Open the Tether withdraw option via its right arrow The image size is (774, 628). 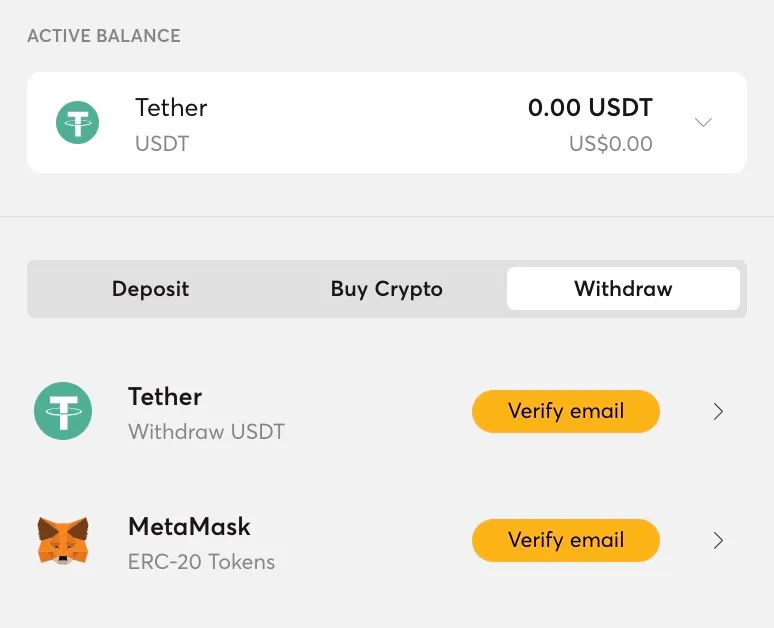[x=718, y=411]
